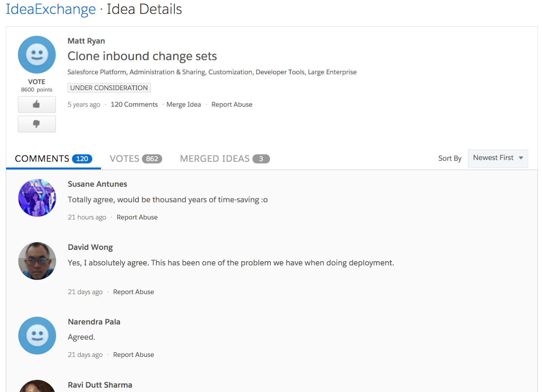Viewport: 542px width, 392px height.
Task: Report abuse on David Wong's comment
Action: (133, 292)
